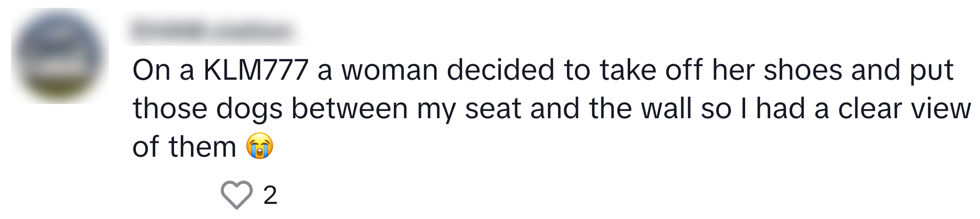980x219 pixels.
Task: Like the comment with the heart icon
Action: (x=236, y=195)
